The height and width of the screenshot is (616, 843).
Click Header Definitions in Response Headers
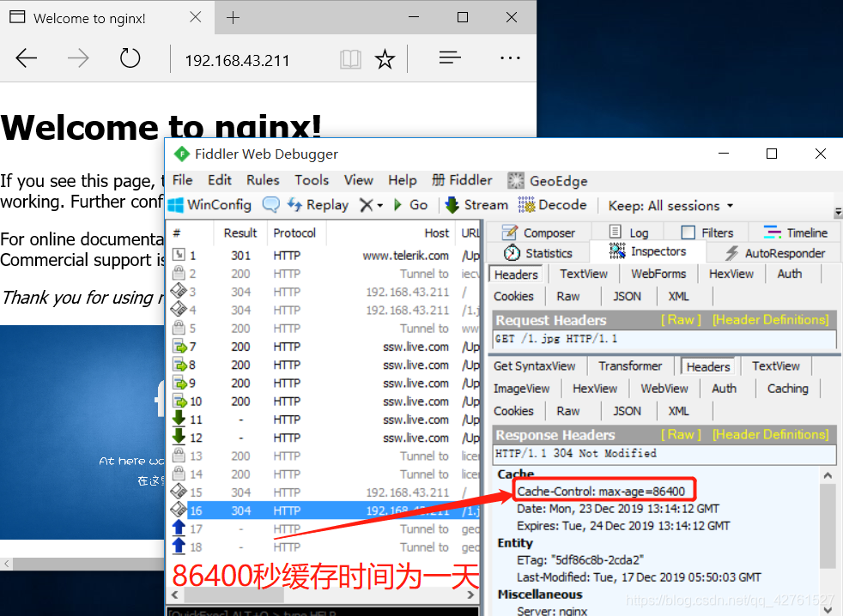770,434
